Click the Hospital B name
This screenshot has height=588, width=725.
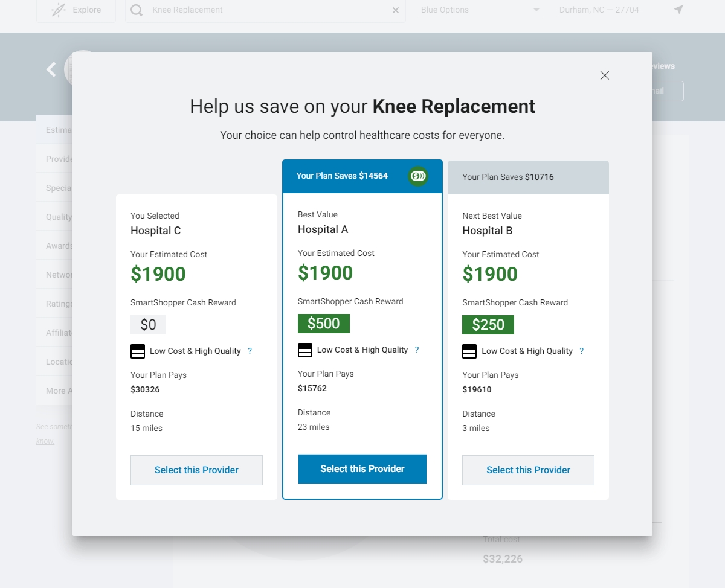[488, 231]
